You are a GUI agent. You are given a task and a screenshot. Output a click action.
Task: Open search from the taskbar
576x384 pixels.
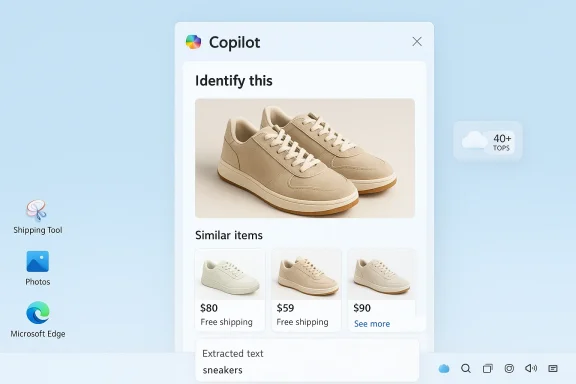466,368
